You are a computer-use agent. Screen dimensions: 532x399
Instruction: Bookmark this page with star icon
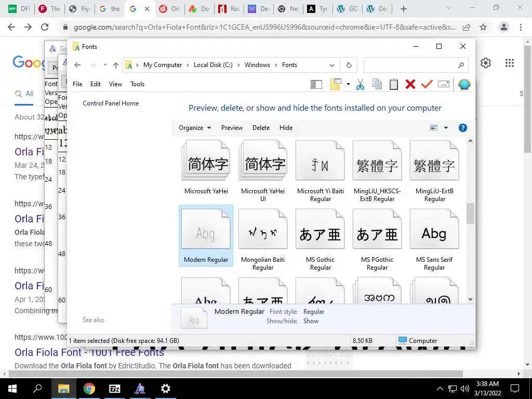pyautogui.click(x=483, y=27)
